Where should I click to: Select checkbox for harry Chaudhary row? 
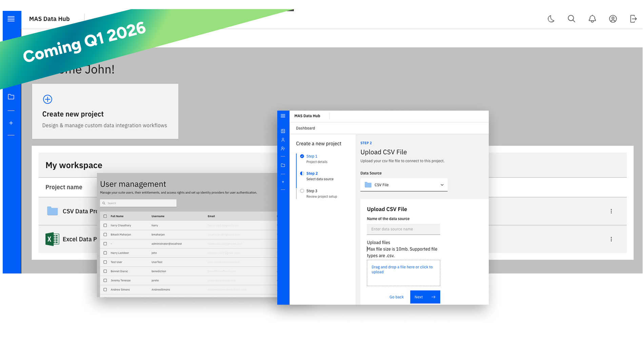tap(105, 225)
